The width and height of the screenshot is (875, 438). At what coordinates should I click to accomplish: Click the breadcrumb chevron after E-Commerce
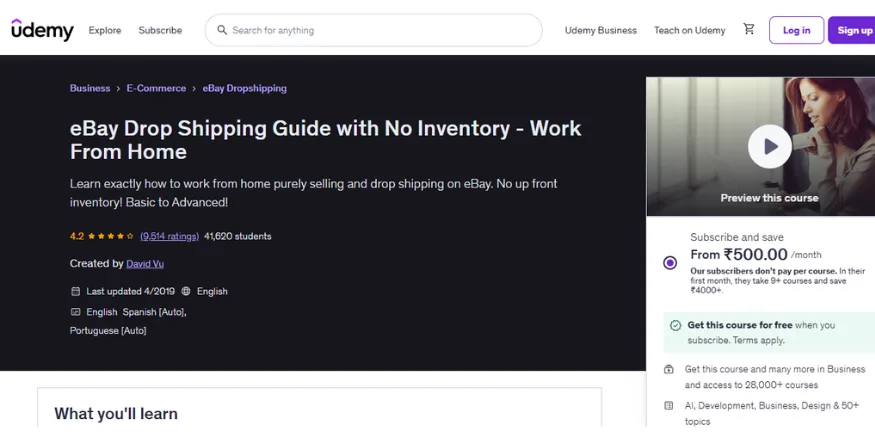(x=194, y=89)
